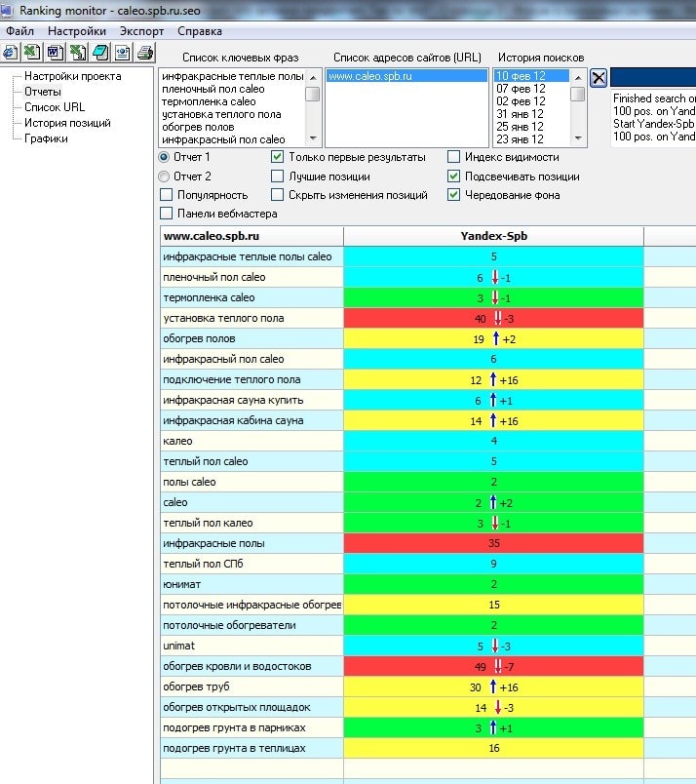Open the Файл menu
The height and width of the screenshot is (784, 696).
click(19, 31)
